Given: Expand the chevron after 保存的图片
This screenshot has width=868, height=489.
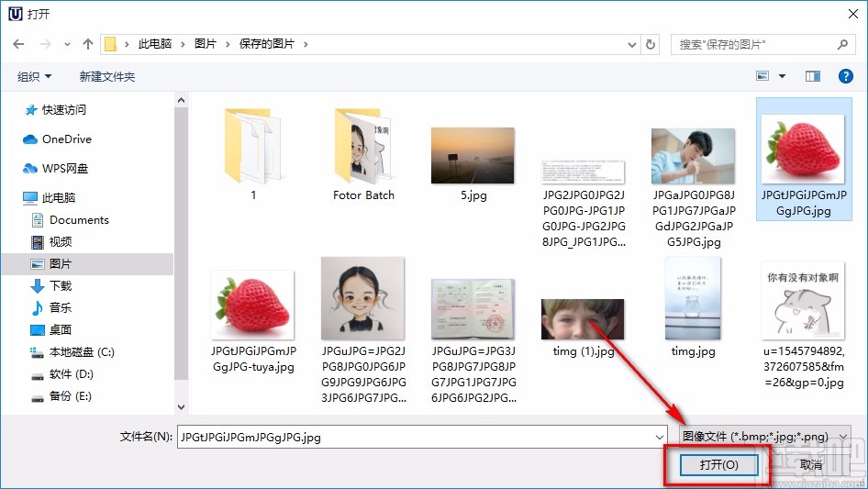Looking at the screenshot, I should point(306,44).
